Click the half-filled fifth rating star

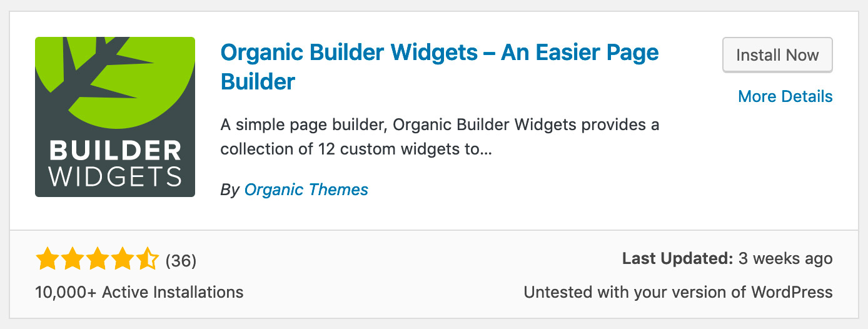pos(147,260)
